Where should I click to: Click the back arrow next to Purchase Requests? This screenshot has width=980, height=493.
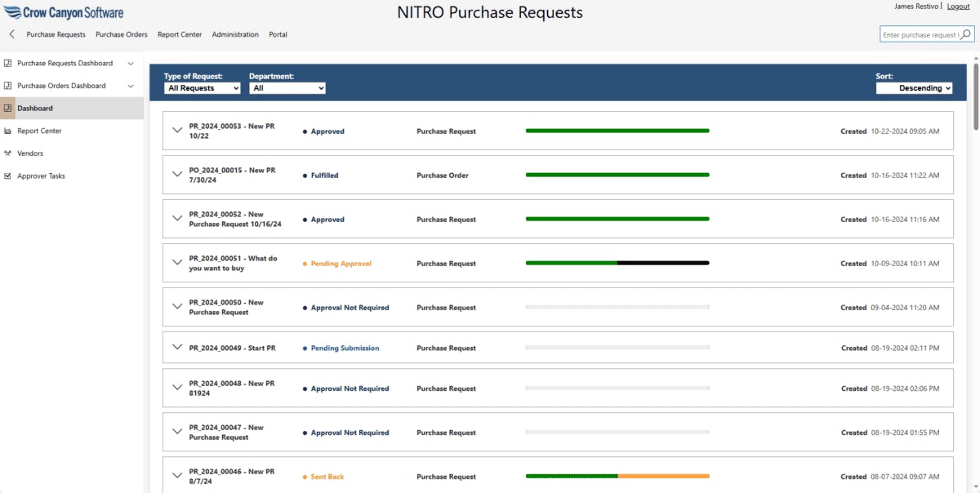click(x=11, y=34)
